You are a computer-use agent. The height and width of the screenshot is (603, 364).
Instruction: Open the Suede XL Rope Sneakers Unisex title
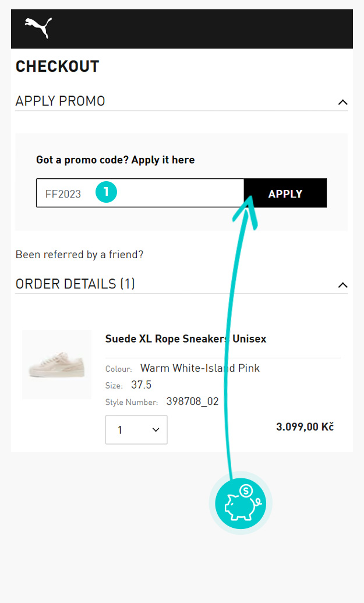coord(185,339)
